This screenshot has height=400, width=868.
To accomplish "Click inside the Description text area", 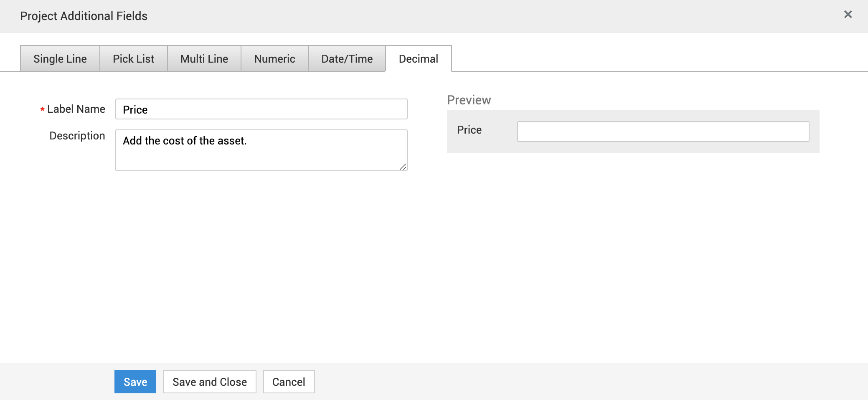I will click(x=261, y=150).
